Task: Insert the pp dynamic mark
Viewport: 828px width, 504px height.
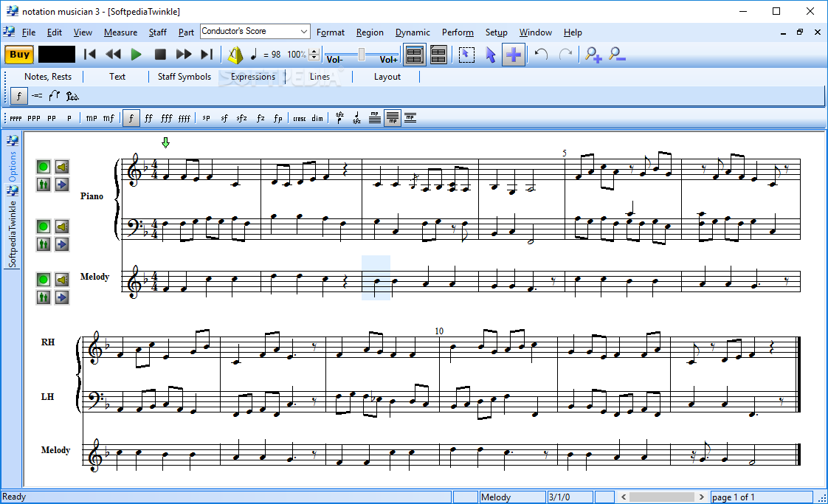Action: [x=52, y=118]
